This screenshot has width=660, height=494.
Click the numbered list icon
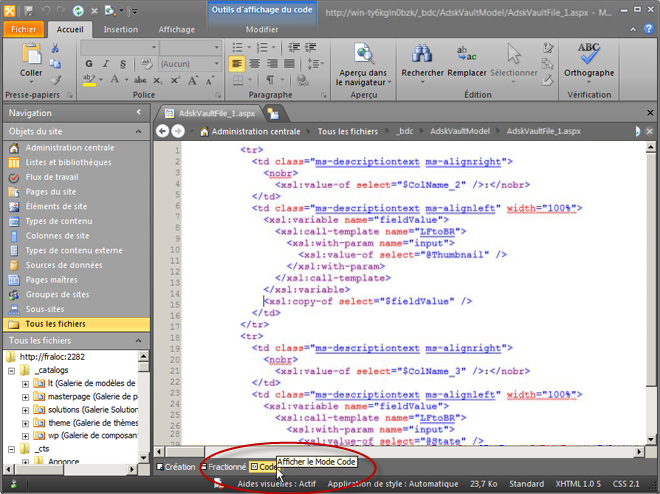tap(262, 48)
